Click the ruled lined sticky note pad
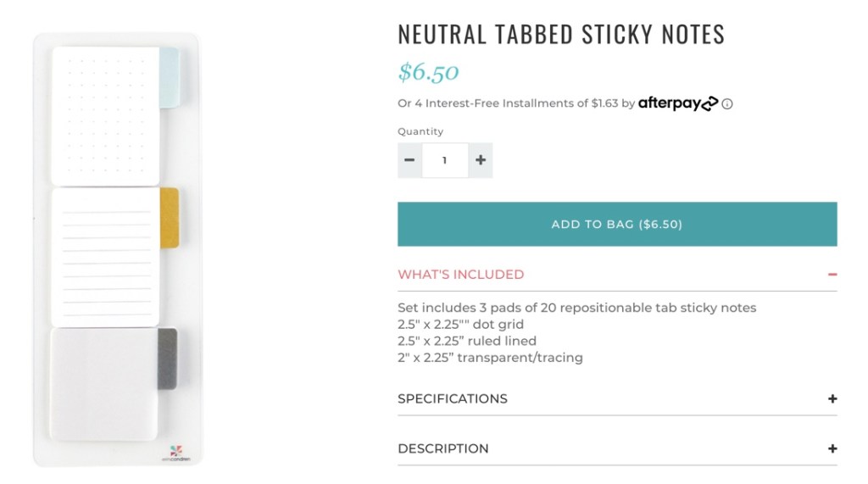Viewport: 868px width, 484px height. coord(105,257)
